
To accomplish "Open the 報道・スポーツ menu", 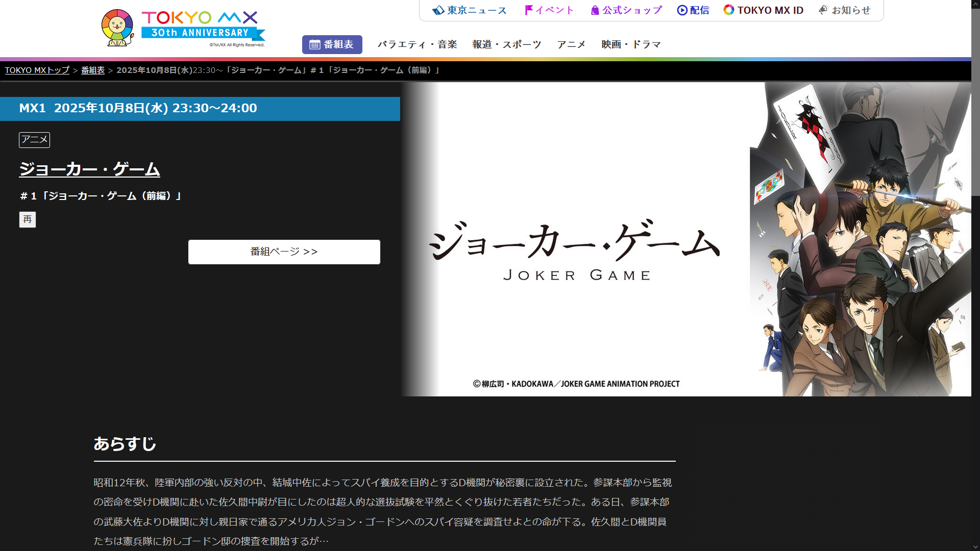I will pos(506,45).
